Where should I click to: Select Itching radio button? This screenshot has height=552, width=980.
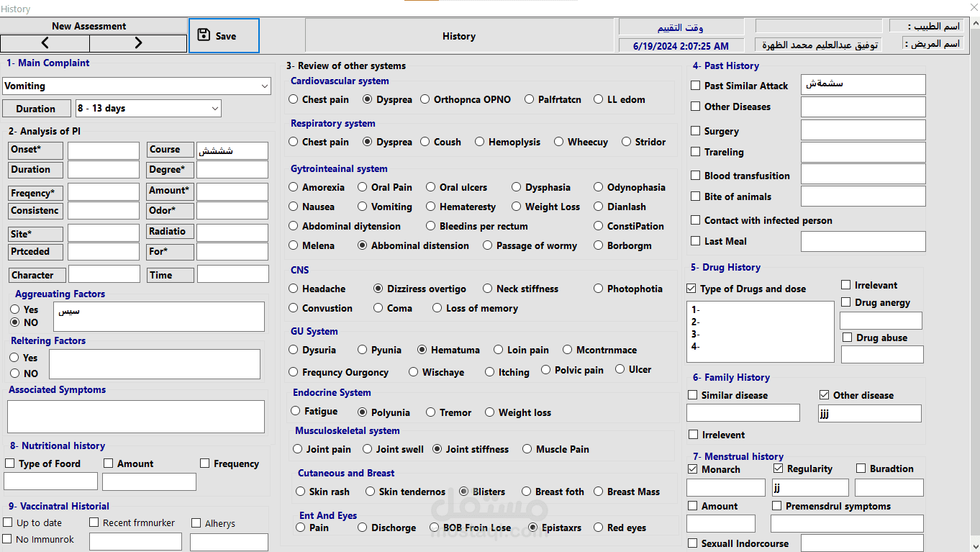490,372
